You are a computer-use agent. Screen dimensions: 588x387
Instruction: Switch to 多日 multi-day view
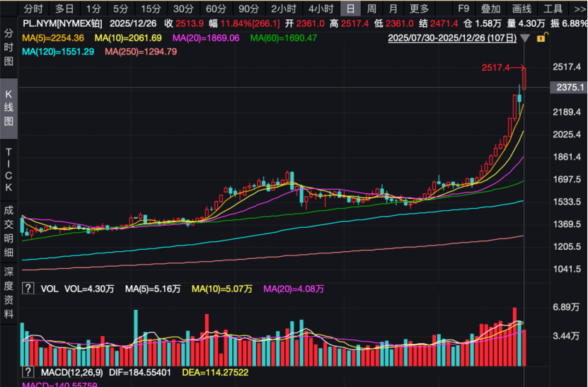coord(64,8)
